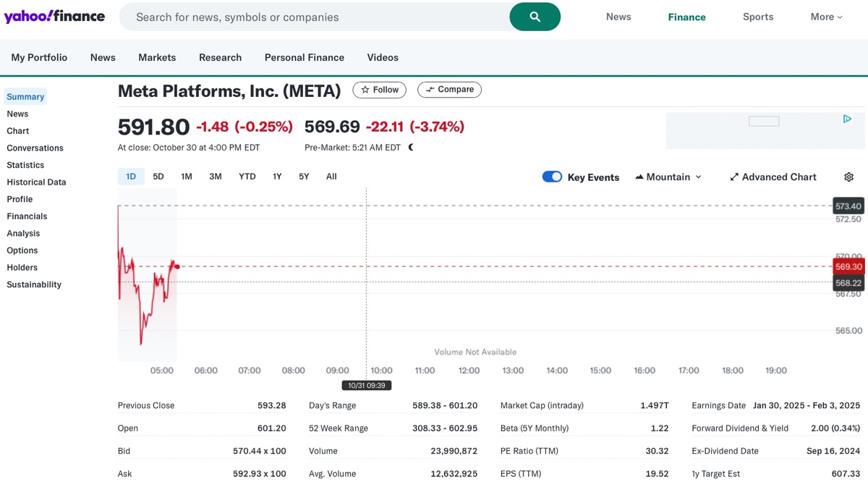Expand the More menu in the header
This screenshot has height=482, width=868.
825,16
